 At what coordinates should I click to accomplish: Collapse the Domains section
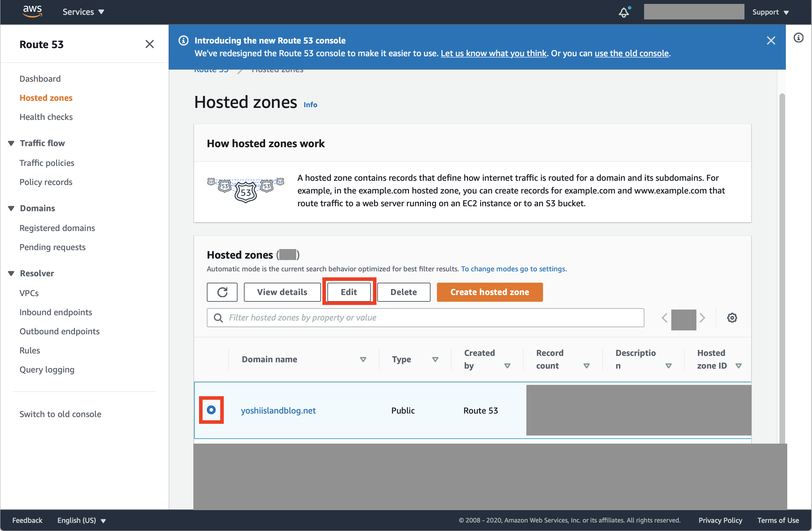click(x=11, y=208)
